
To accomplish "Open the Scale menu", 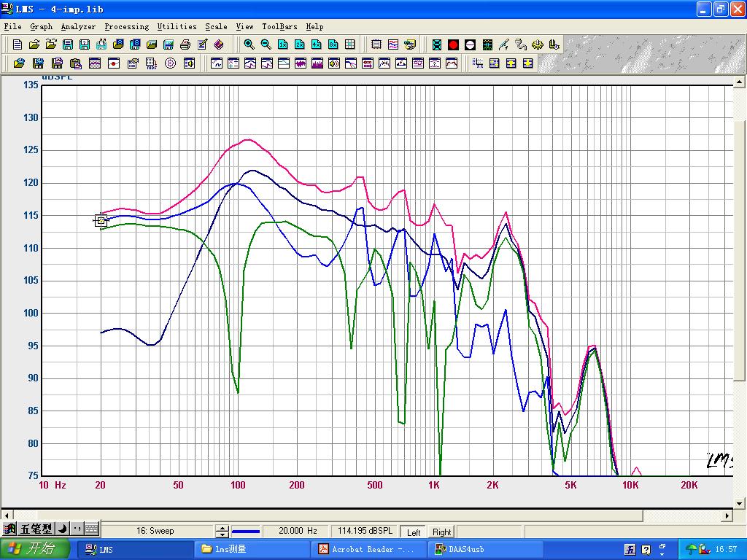I will [x=216, y=26].
